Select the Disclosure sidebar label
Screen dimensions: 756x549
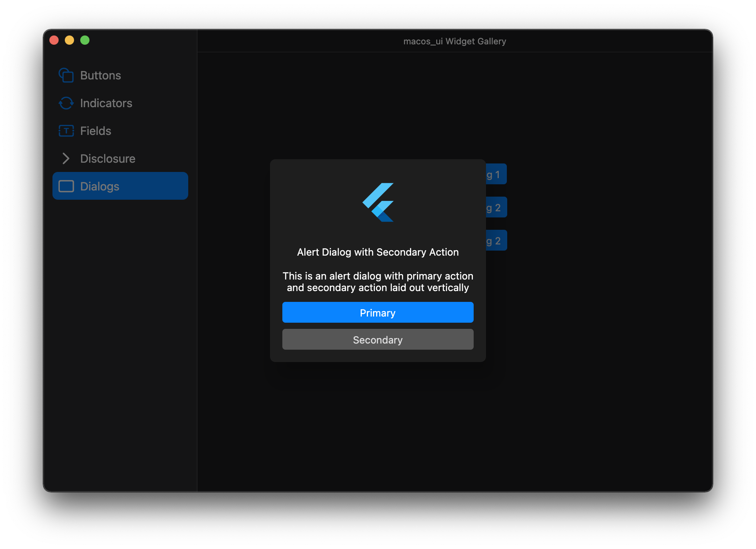pos(108,158)
